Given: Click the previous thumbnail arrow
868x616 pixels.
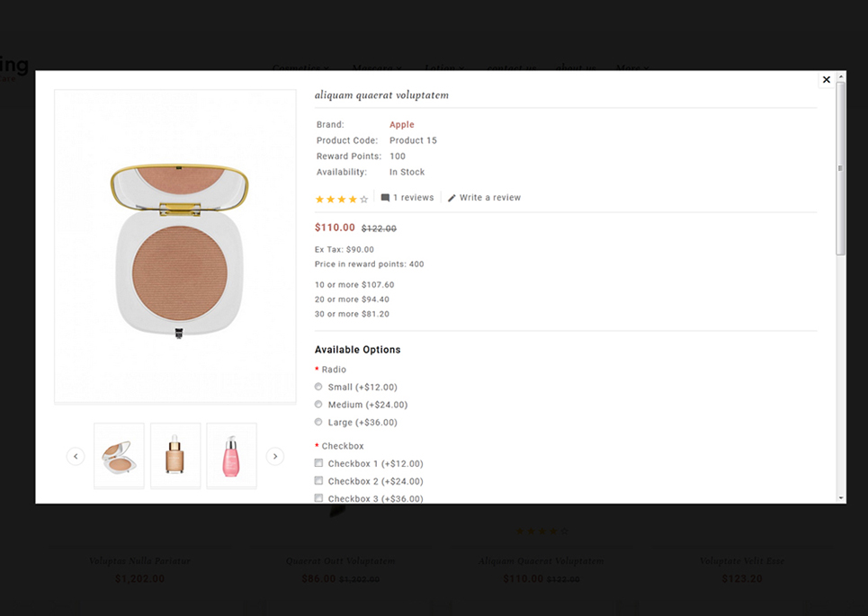Looking at the screenshot, I should [x=76, y=457].
